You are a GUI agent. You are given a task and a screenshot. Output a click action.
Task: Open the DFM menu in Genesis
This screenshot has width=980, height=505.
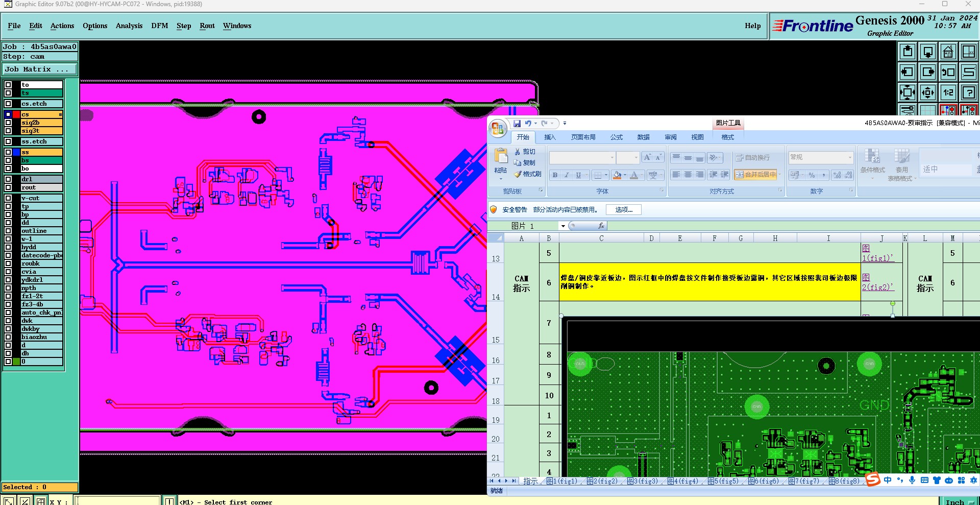[x=160, y=26]
